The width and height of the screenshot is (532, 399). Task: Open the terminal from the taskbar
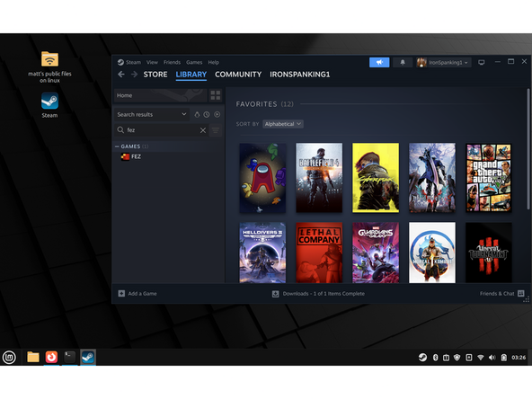69,357
